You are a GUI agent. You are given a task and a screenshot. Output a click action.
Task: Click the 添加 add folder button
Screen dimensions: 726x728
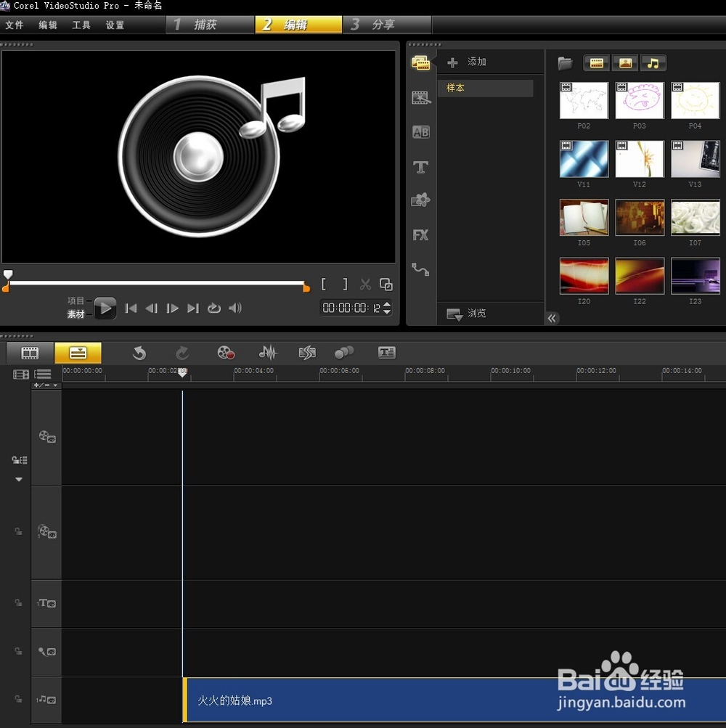click(x=467, y=62)
